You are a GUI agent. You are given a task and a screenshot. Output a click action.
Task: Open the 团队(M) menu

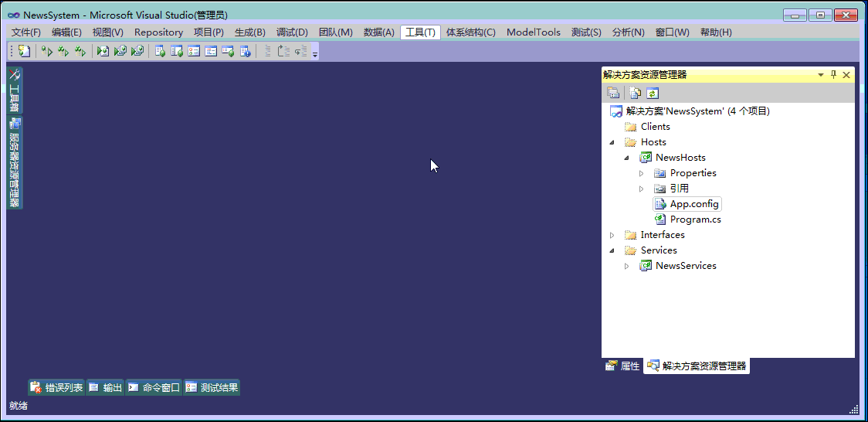tap(335, 32)
